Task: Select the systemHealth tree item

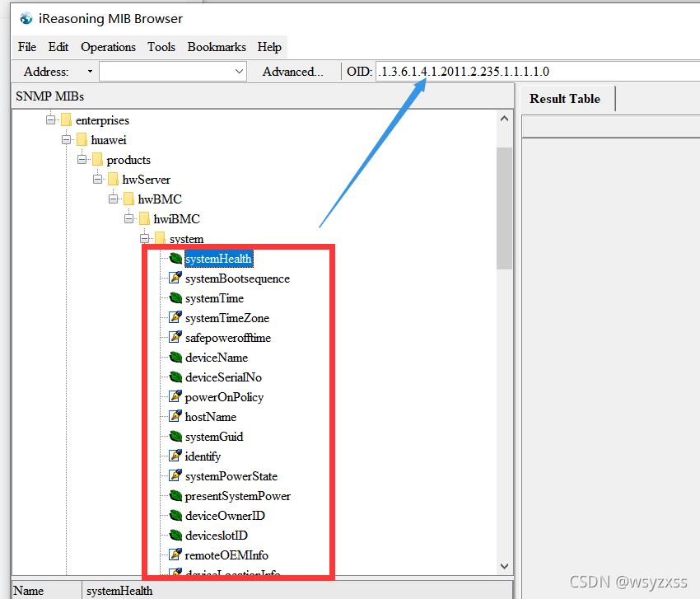Action: click(219, 259)
